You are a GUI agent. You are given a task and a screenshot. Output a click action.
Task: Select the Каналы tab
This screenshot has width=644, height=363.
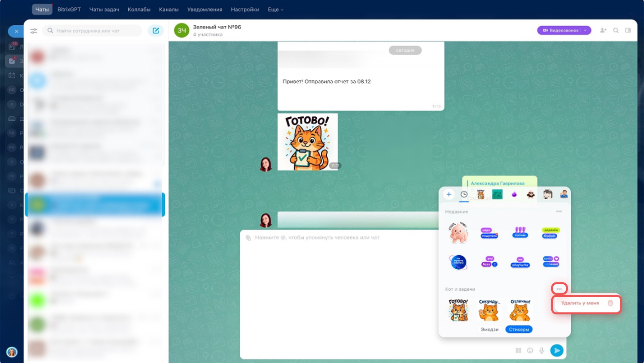click(169, 10)
